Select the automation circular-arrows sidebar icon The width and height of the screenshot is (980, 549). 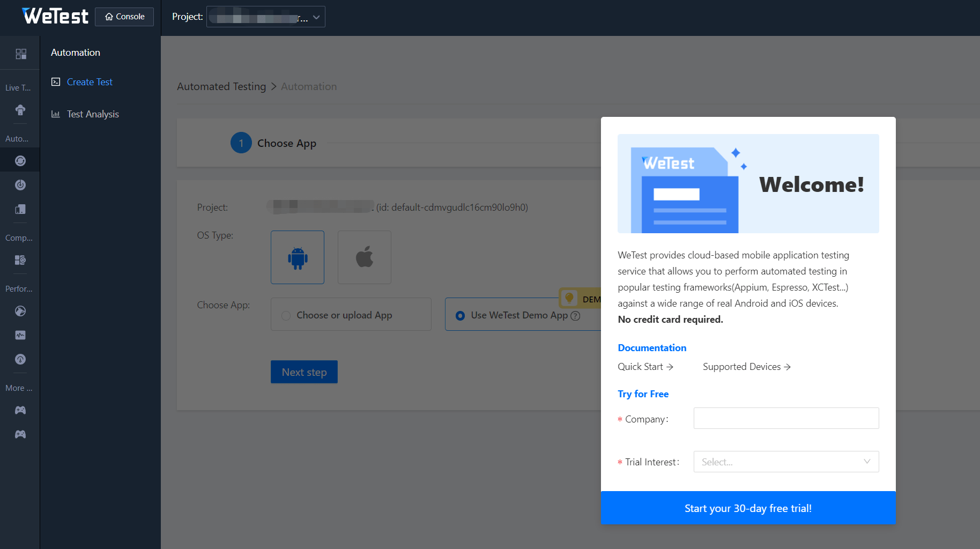(x=20, y=161)
